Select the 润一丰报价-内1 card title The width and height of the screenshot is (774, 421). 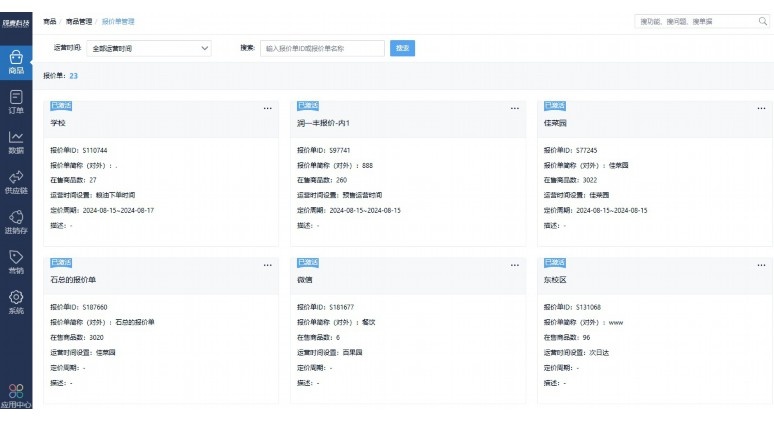point(323,123)
